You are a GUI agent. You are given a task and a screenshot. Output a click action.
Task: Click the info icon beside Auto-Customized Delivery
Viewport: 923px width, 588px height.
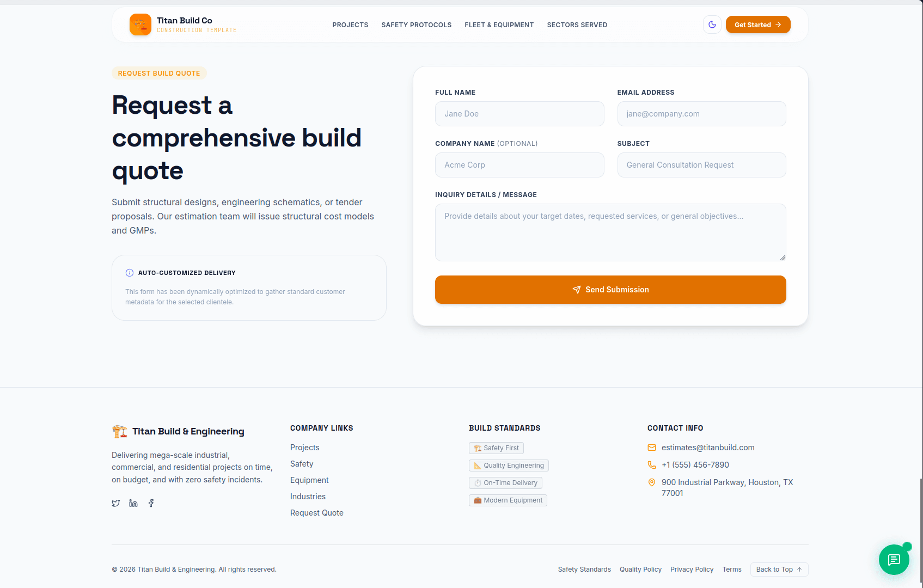point(130,273)
